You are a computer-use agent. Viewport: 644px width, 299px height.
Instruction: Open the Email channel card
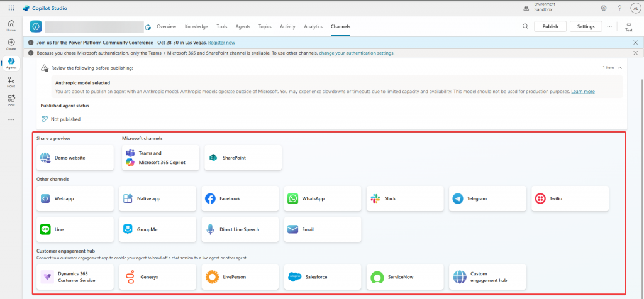click(x=323, y=229)
